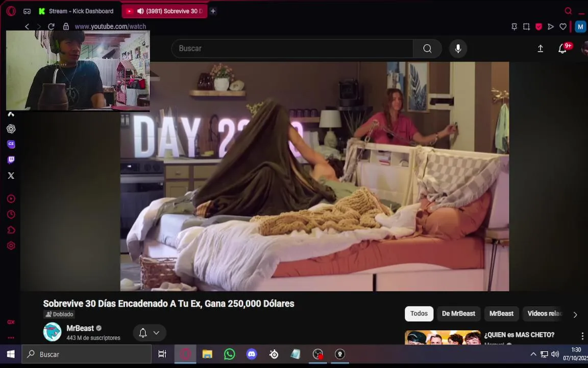The width and height of the screenshot is (588, 368).
Task: Reload the current page
Action: pos(52,26)
